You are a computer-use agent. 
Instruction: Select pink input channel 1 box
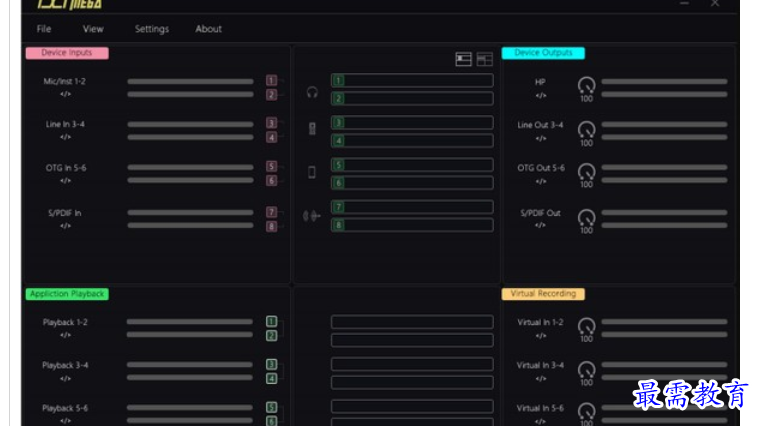(271, 81)
